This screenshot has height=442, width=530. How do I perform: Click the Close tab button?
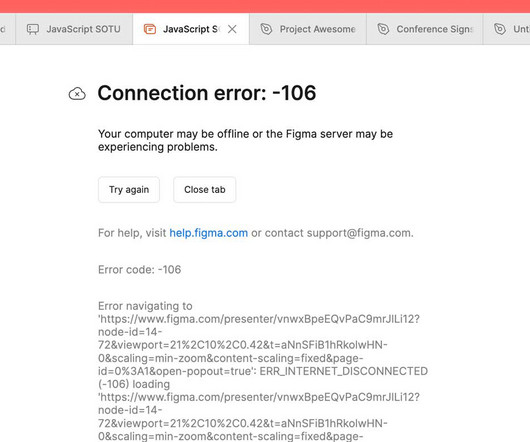[x=204, y=190]
